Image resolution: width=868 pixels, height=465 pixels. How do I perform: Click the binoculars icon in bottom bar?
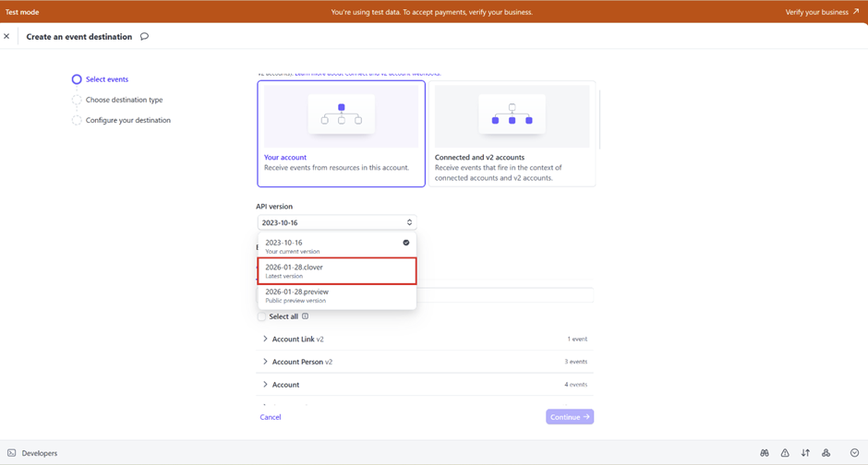[765, 453]
